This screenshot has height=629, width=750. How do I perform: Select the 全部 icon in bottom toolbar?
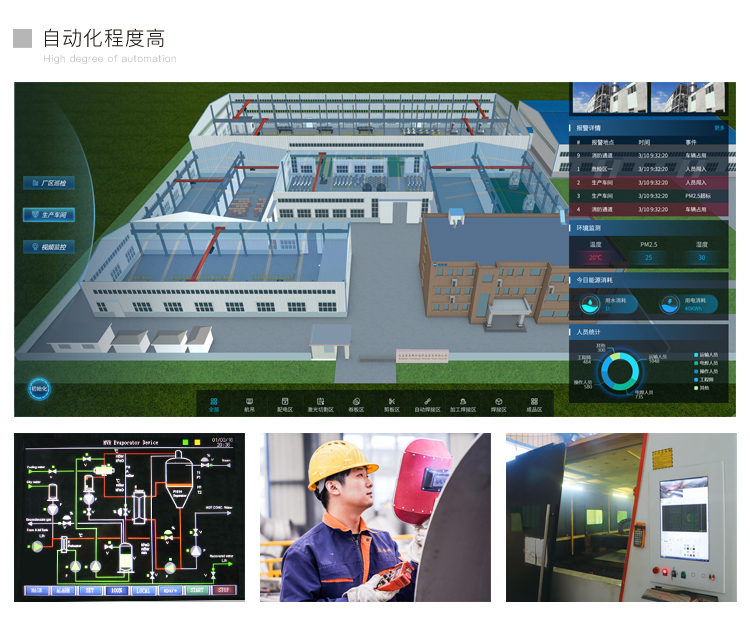[213, 403]
